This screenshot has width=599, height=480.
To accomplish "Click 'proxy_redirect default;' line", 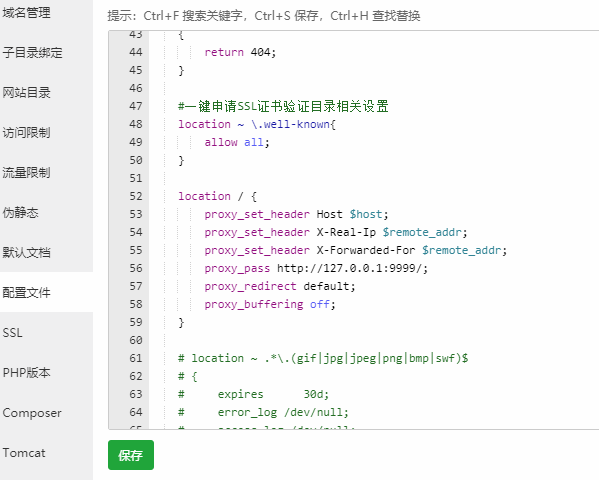I will tap(280, 286).
